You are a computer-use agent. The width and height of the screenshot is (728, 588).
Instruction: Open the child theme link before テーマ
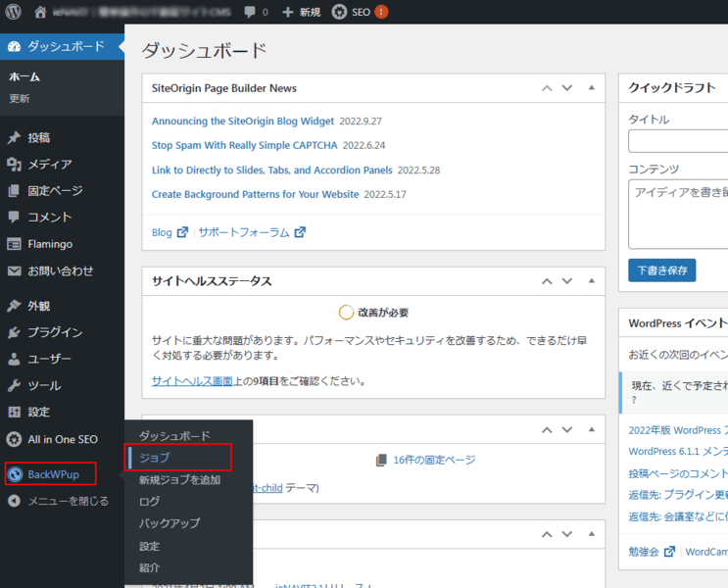(x=267, y=488)
